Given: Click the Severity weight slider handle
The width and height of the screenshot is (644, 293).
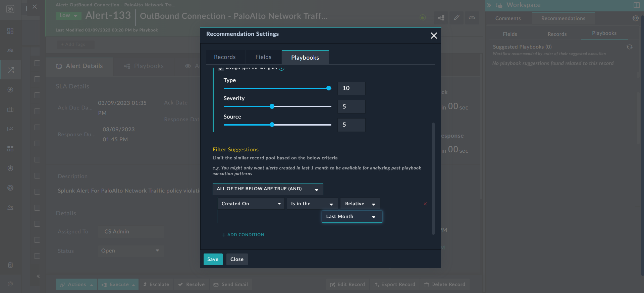Looking at the screenshot, I should (x=272, y=106).
